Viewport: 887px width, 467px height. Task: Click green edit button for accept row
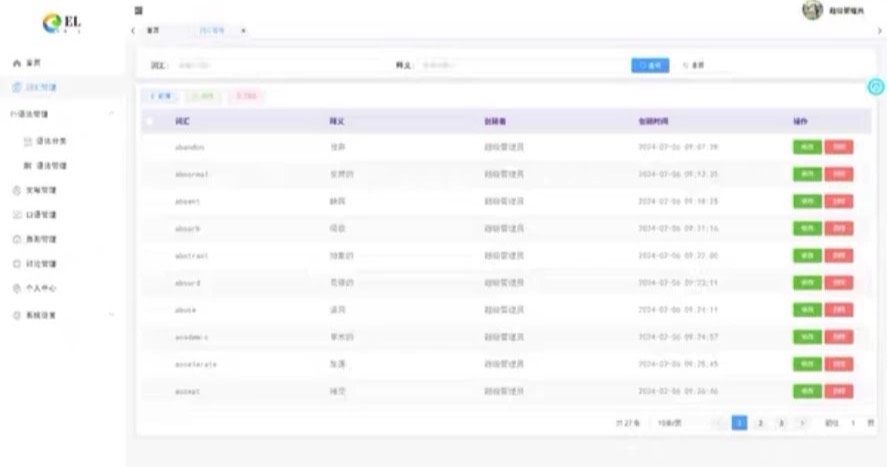tap(806, 391)
